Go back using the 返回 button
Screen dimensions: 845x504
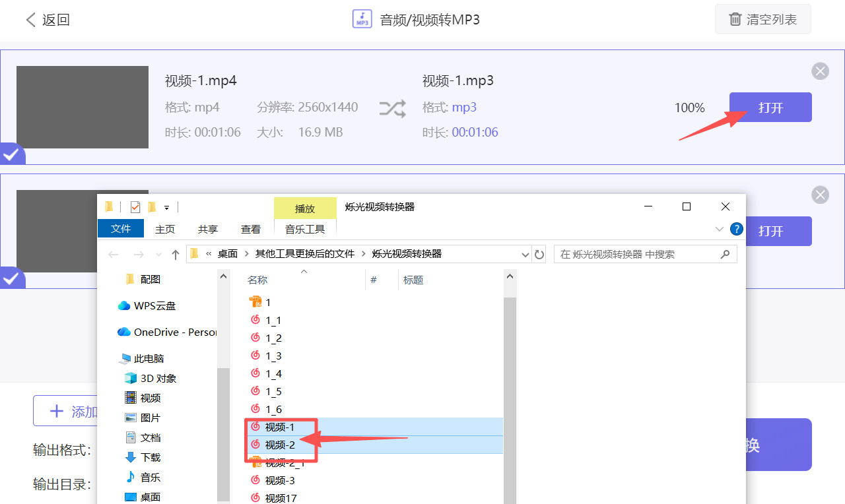point(48,20)
